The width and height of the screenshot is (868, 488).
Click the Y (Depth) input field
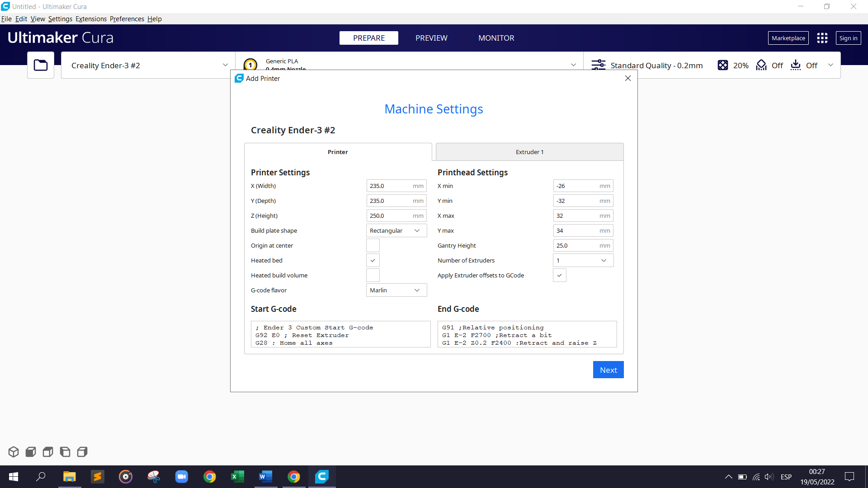point(396,201)
